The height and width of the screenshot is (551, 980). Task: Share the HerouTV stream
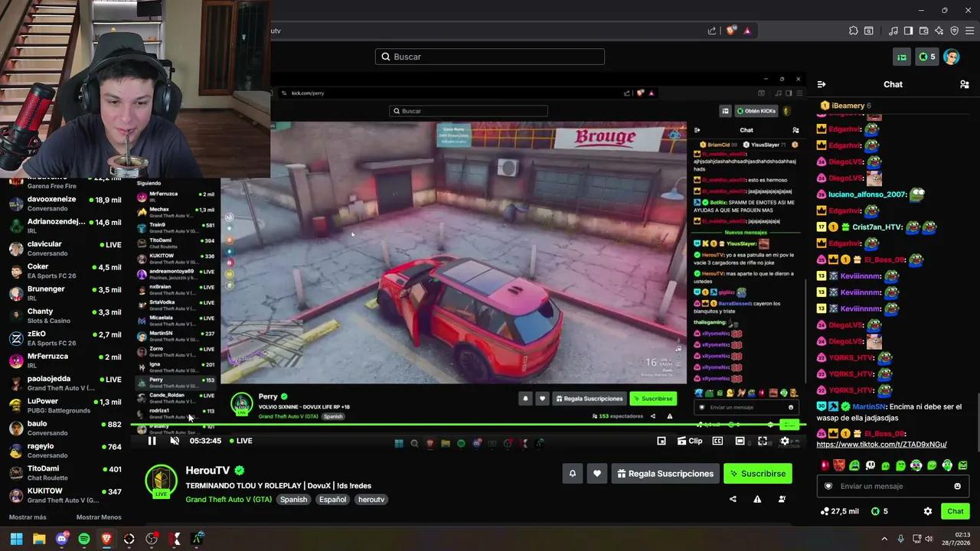(733, 499)
